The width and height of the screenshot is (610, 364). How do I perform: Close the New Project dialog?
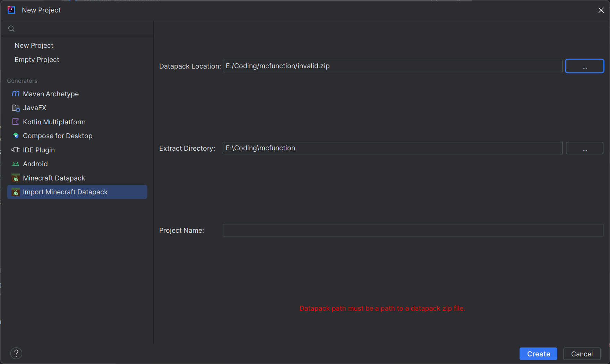click(601, 10)
